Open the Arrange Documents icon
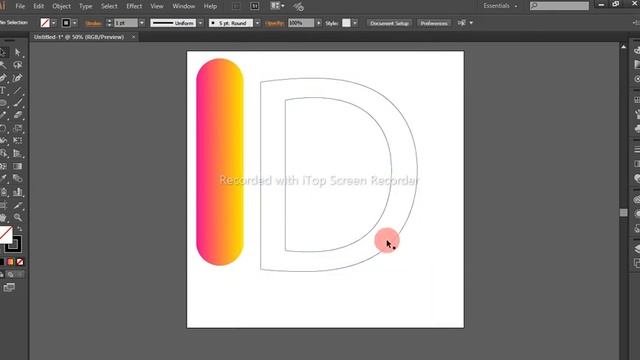Image resolution: width=640 pixels, height=360 pixels. tap(277, 6)
